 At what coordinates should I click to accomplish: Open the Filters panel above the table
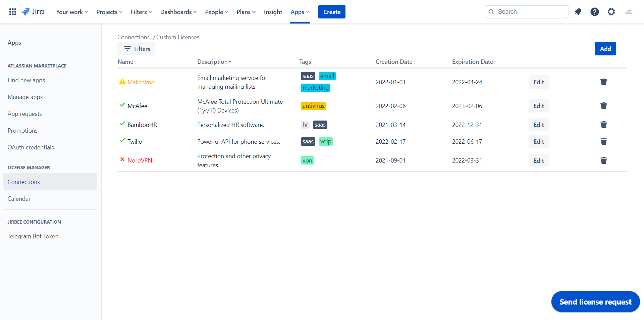[136, 49]
